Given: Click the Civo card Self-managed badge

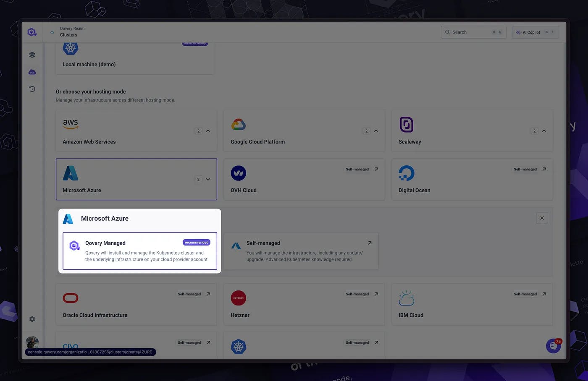Looking at the screenshot, I should (189, 343).
